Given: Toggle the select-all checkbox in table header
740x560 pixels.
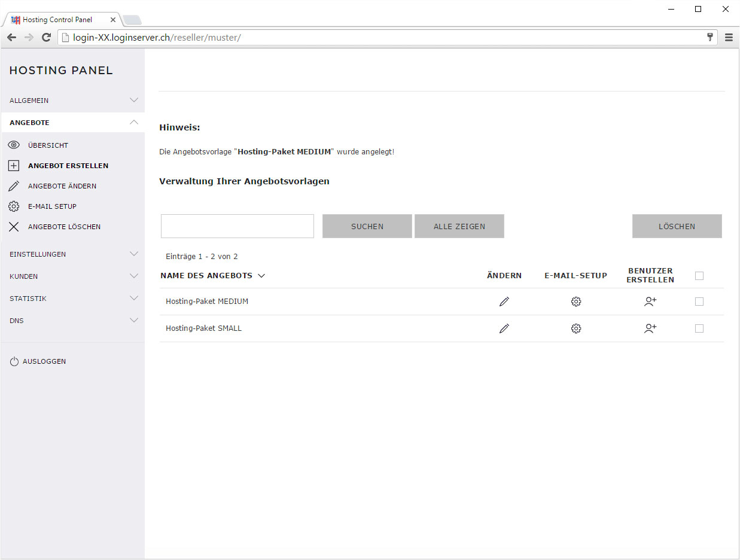Looking at the screenshot, I should pos(699,276).
